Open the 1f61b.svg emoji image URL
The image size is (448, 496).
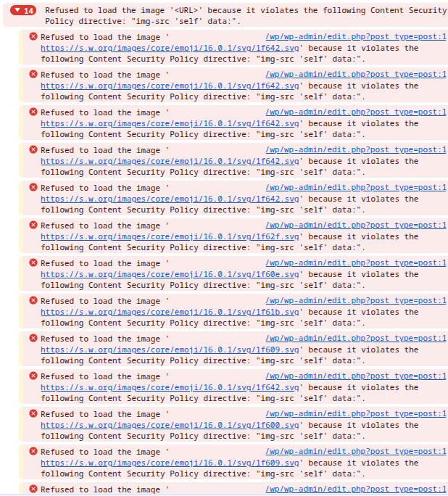[170, 312]
